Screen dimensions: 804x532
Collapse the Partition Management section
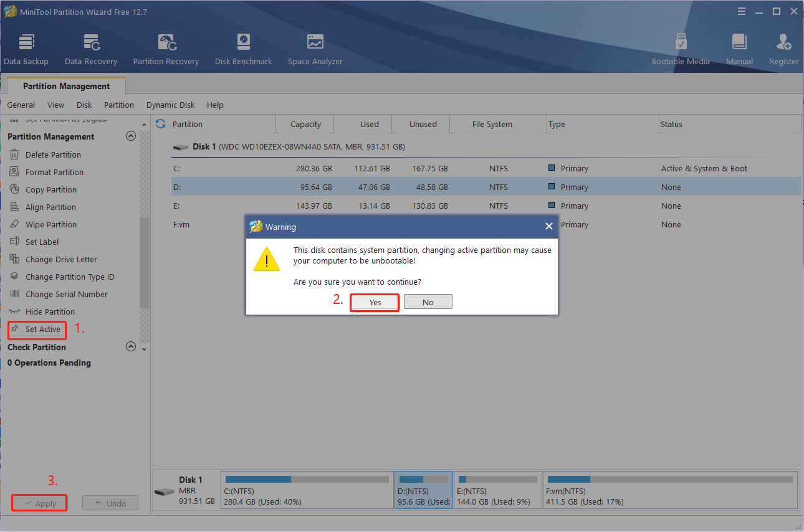pos(131,136)
